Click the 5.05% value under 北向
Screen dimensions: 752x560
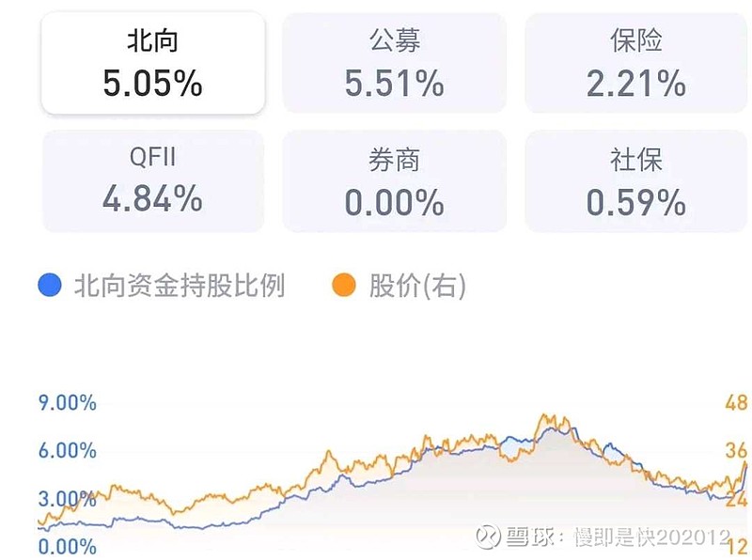[x=152, y=85]
